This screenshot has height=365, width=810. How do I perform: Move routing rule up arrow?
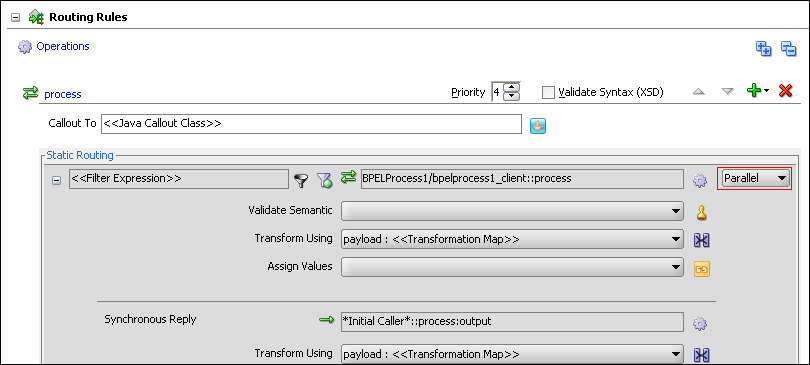(699, 92)
